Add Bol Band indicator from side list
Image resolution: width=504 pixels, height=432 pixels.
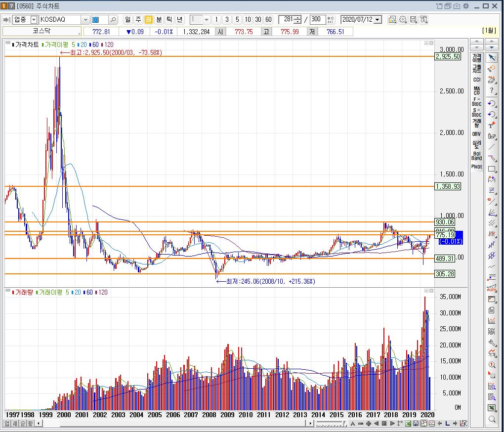(477, 156)
